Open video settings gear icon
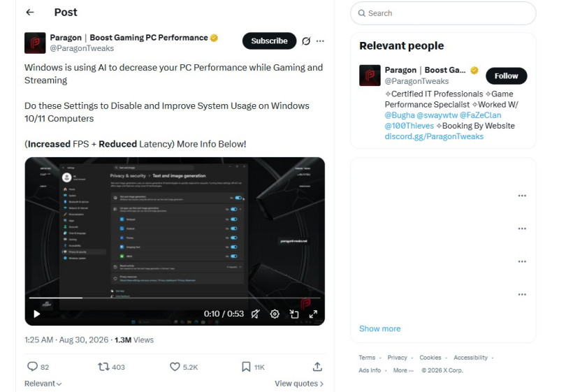Image resolution: width=573 pixels, height=392 pixels. (x=275, y=314)
